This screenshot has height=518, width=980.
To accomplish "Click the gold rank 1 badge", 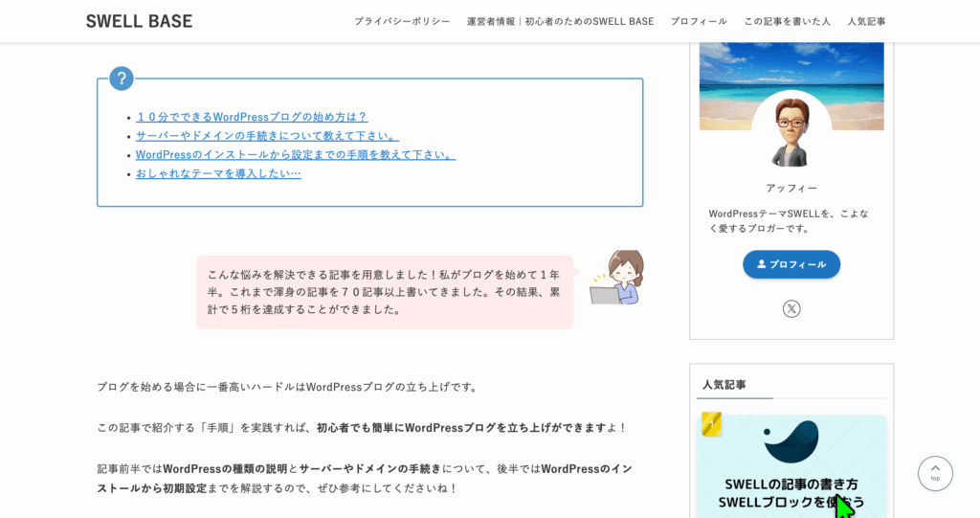I will click(711, 424).
